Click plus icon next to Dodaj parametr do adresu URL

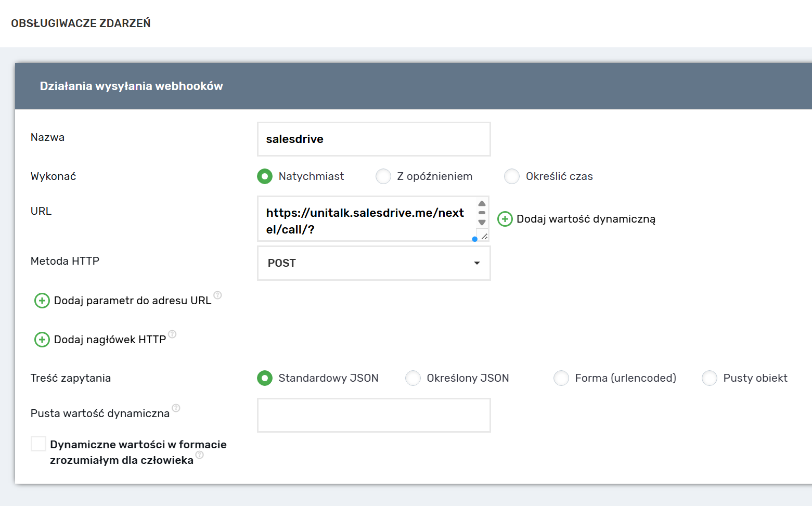42,301
